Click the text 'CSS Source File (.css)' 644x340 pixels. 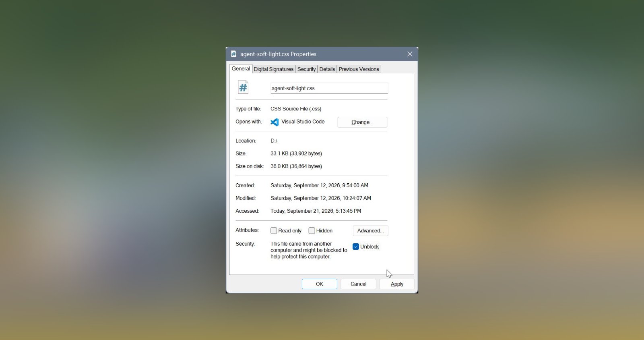click(296, 109)
